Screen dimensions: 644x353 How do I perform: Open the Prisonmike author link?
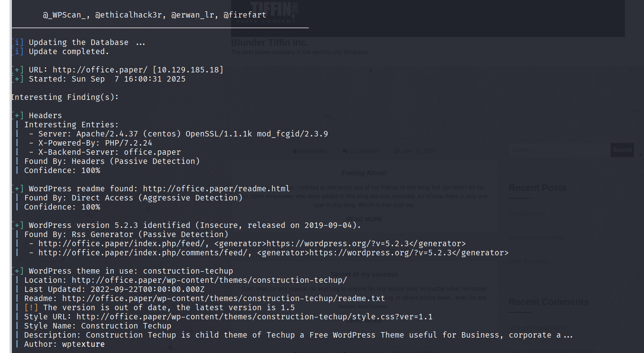[x=312, y=151]
